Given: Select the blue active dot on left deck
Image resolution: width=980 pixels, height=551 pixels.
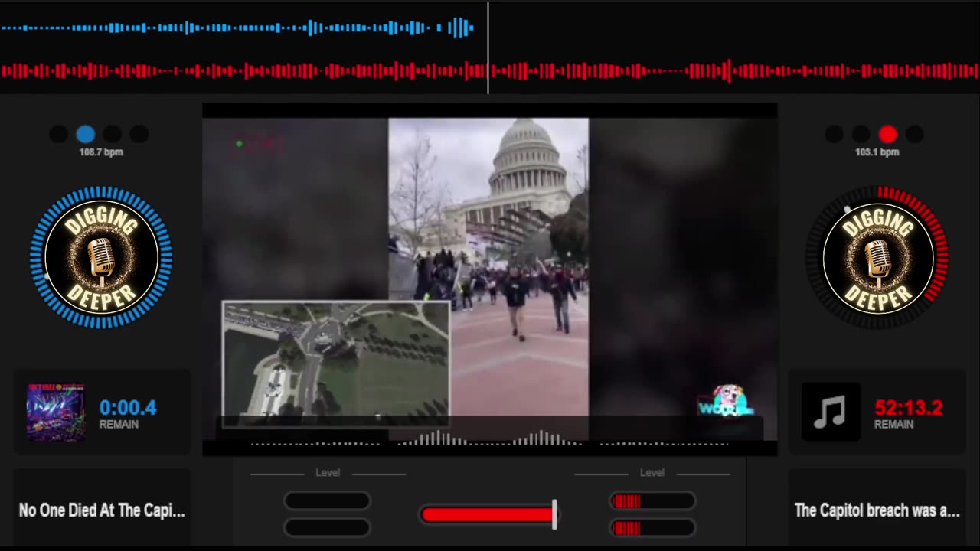Looking at the screenshot, I should (x=86, y=135).
